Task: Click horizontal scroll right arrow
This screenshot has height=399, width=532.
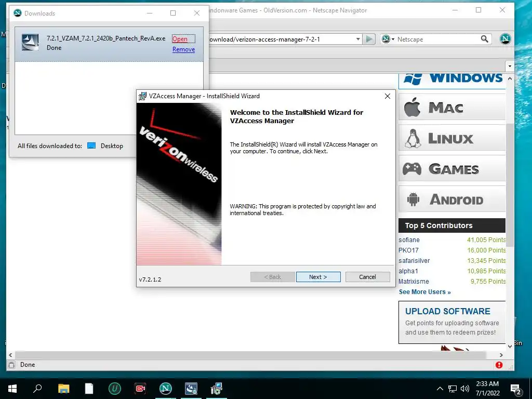Action: coord(501,355)
